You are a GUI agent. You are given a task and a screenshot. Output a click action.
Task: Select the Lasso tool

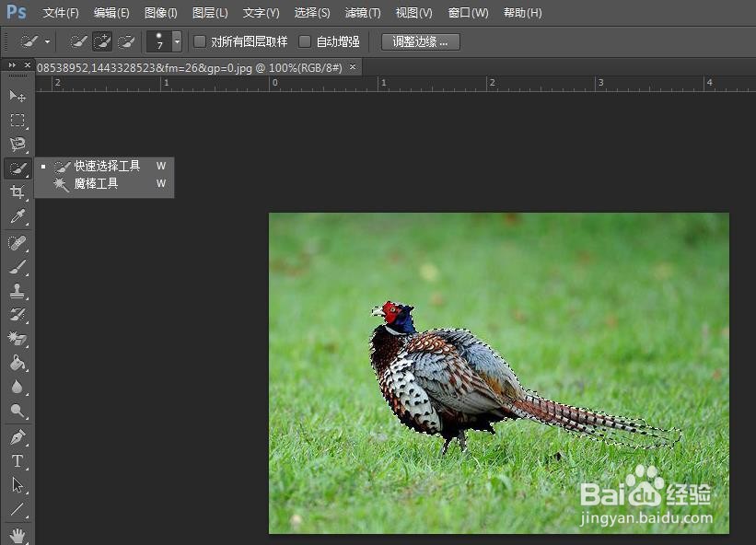click(17, 145)
